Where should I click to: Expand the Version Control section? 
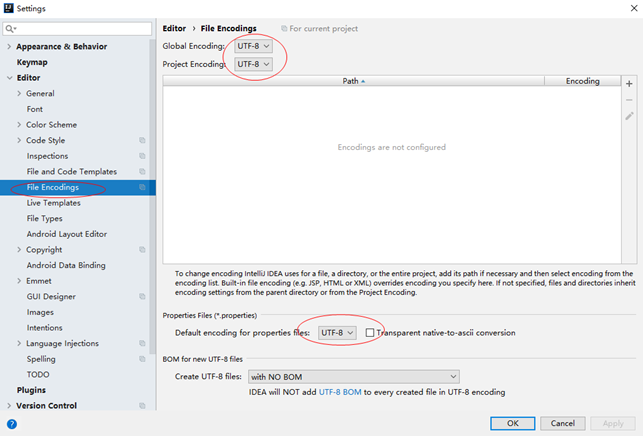pos(9,406)
